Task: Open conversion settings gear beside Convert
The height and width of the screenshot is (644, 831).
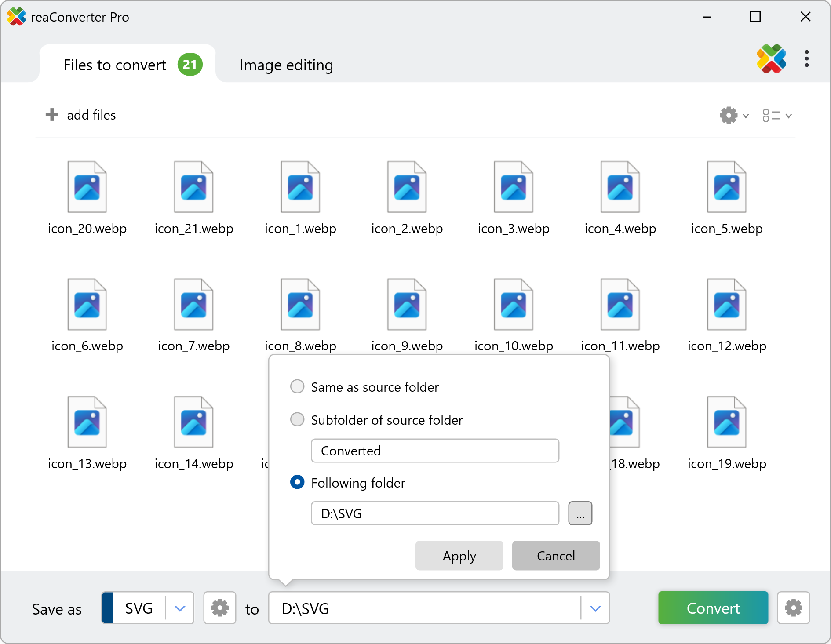Action: 793,608
